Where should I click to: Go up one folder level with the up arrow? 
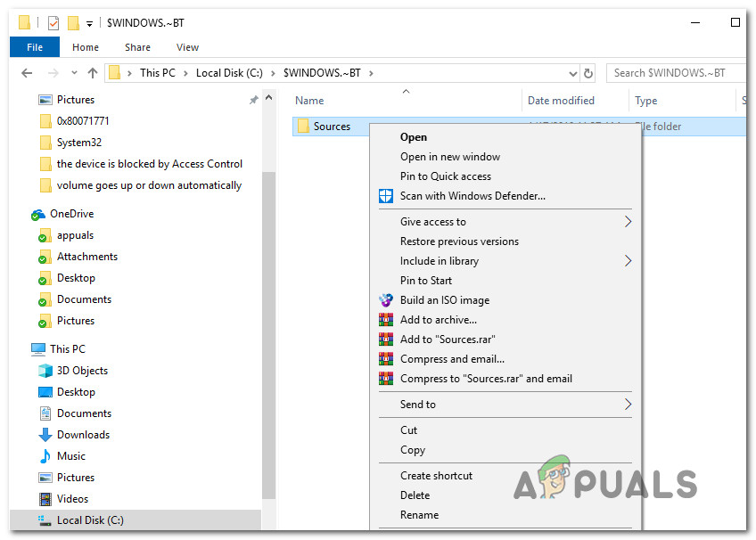pyautogui.click(x=93, y=73)
